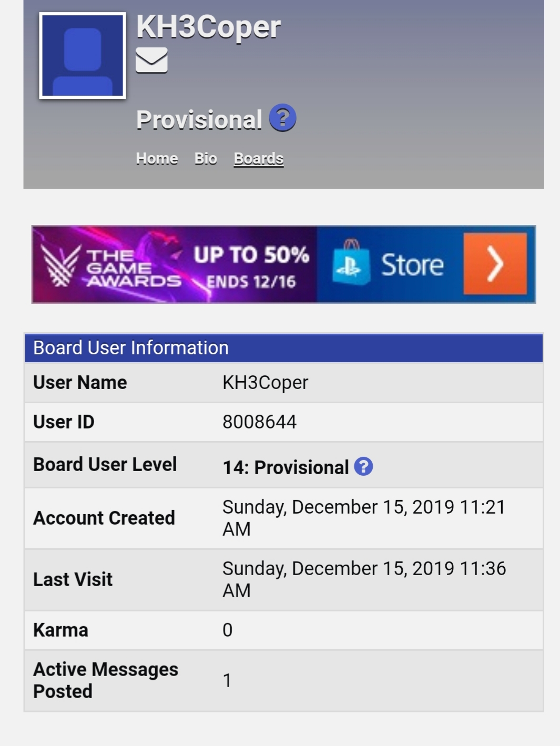Screen dimensions: 560x746
Task: Open the Home profile tab
Action: [x=157, y=158]
